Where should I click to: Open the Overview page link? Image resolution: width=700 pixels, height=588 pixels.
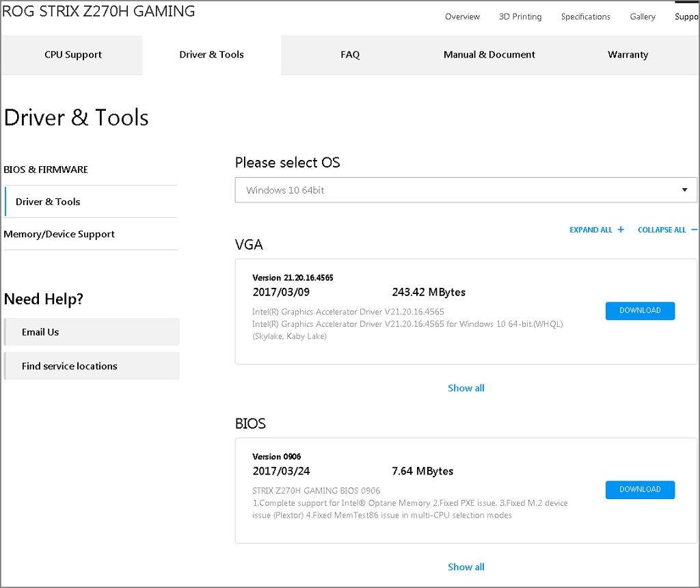pos(462,16)
